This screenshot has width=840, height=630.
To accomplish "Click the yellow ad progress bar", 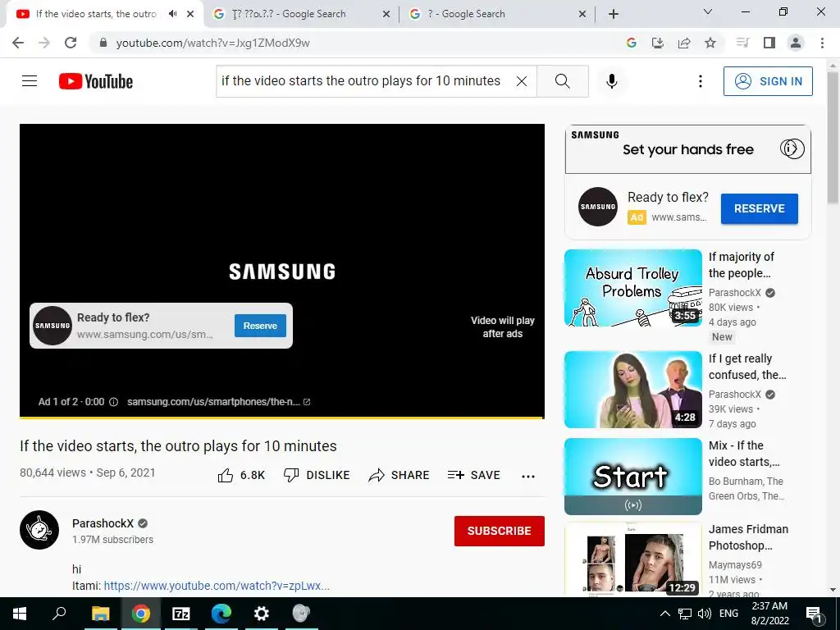I will click(282, 417).
